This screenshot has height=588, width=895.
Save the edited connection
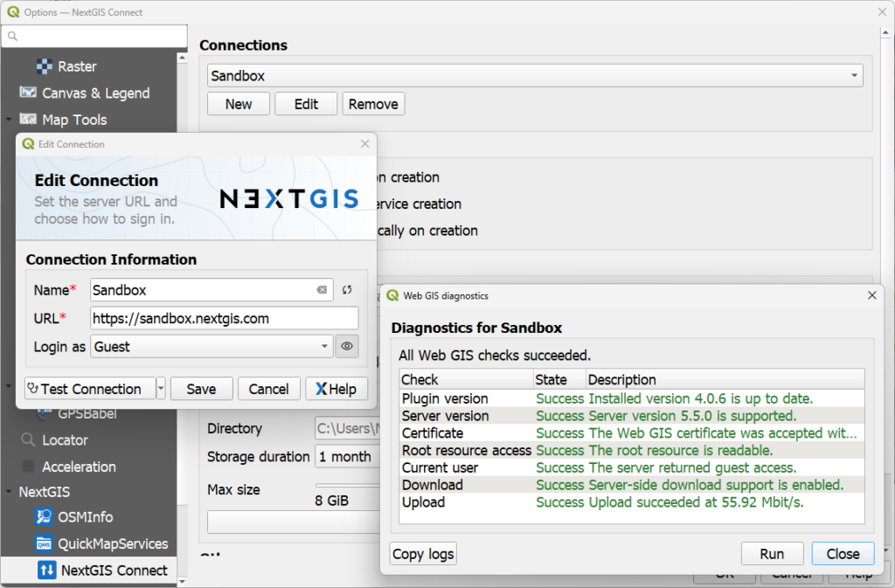[x=202, y=389]
